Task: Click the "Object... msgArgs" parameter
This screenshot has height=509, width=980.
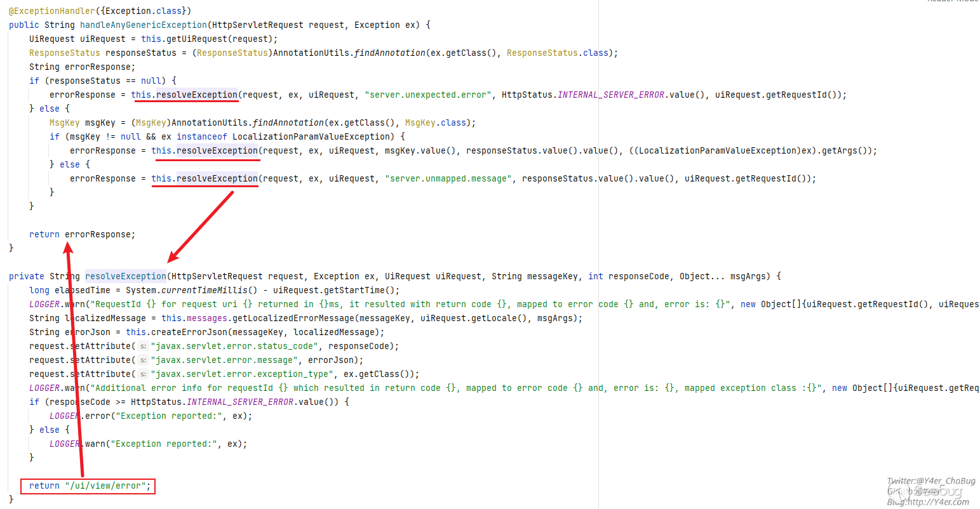Action: (723, 276)
